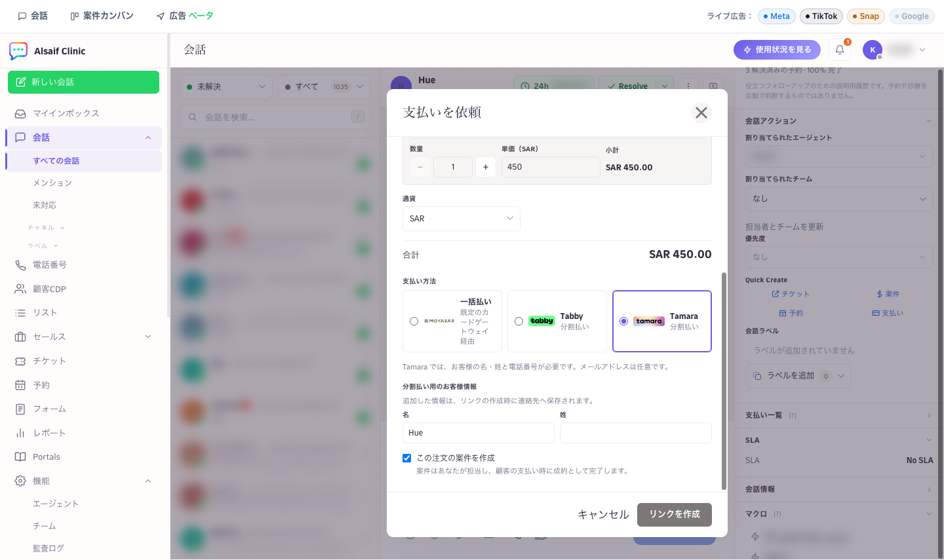Click the 単価 (SAR) price field
944x560 pixels.
pos(551,167)
